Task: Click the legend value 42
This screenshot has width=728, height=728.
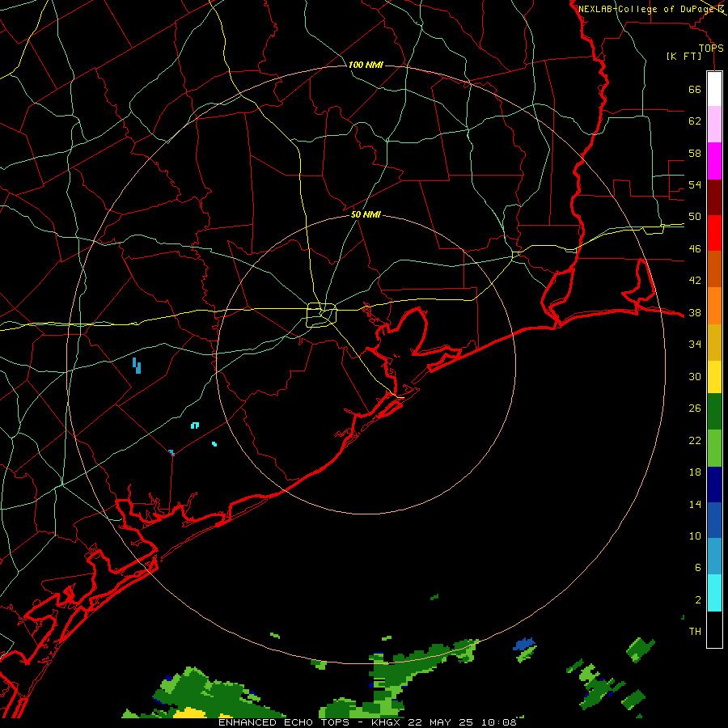Action: pyautogui.click(x=695, y=281)
